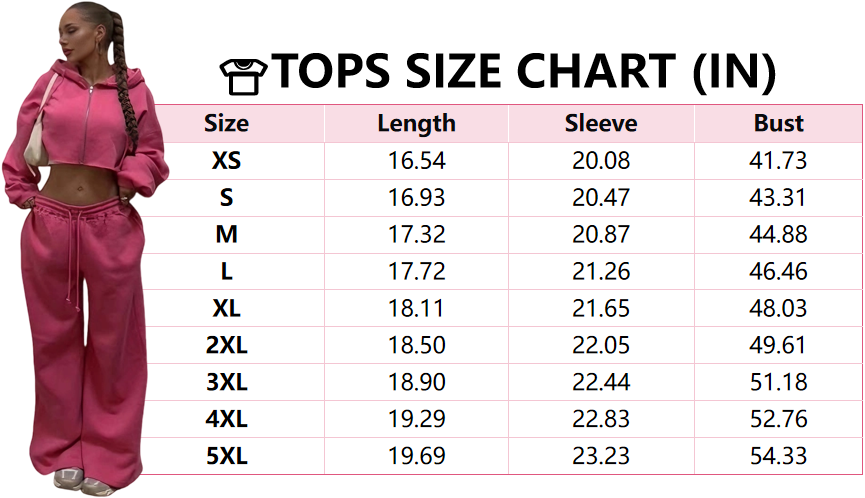Choose the XL size row label

226,309
